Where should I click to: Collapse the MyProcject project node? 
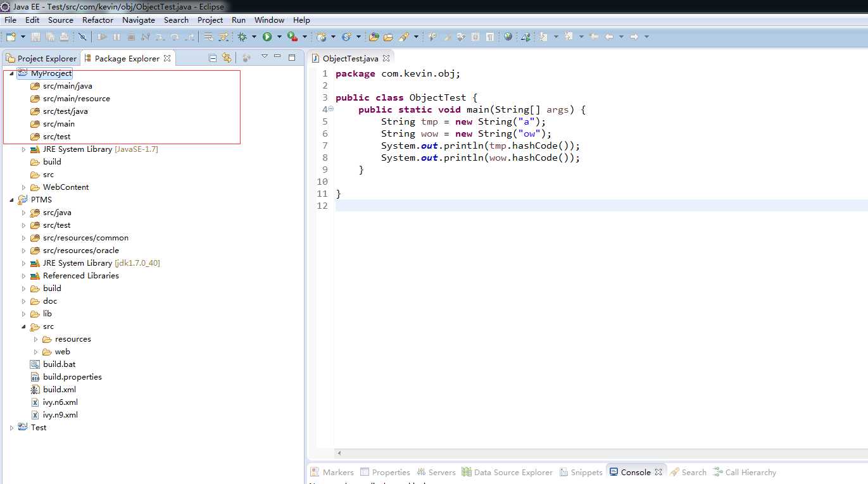(11, 73)
